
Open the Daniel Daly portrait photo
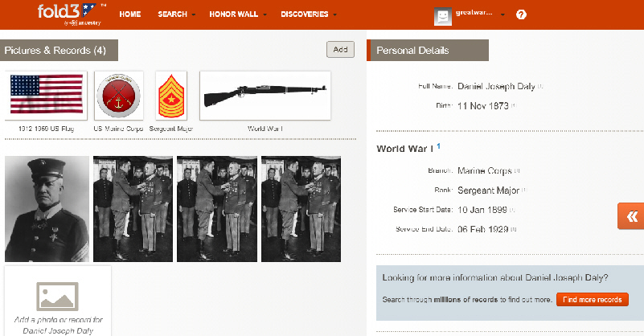point(47,209)
